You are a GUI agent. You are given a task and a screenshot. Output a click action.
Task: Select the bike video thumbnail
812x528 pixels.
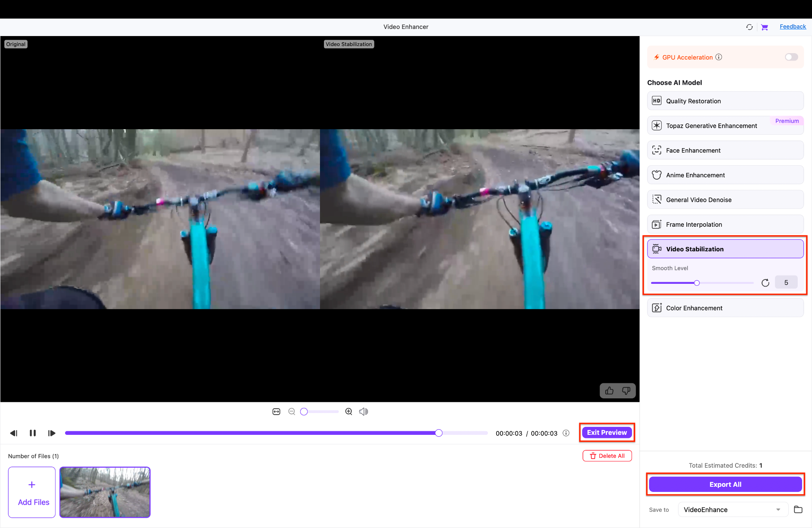coord(105,492)
